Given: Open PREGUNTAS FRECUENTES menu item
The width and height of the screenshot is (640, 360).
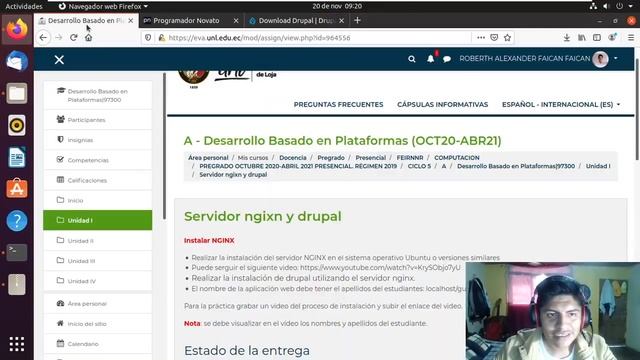Looking at the screenshot, I should [338, 104].
